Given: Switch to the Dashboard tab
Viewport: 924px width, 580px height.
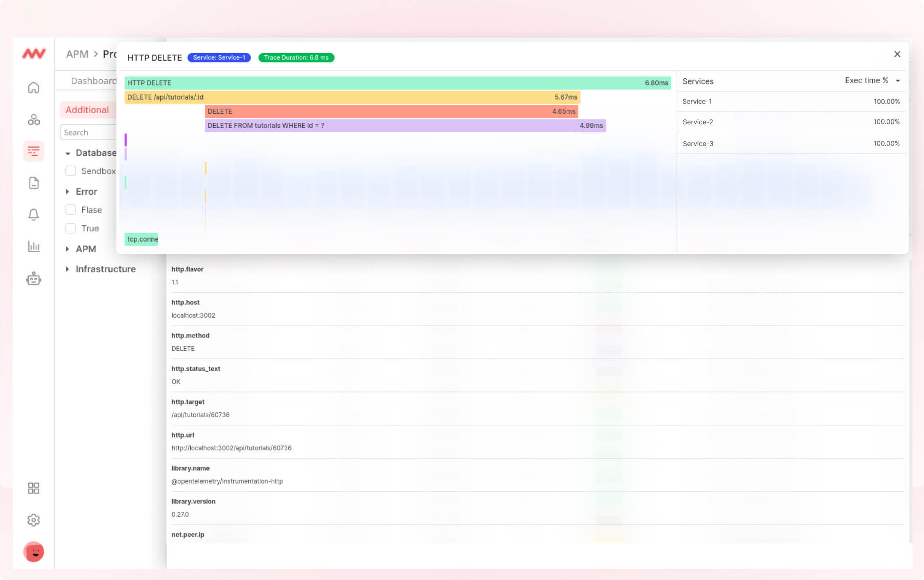Looking at the screenshot, I should click(93, 81).
